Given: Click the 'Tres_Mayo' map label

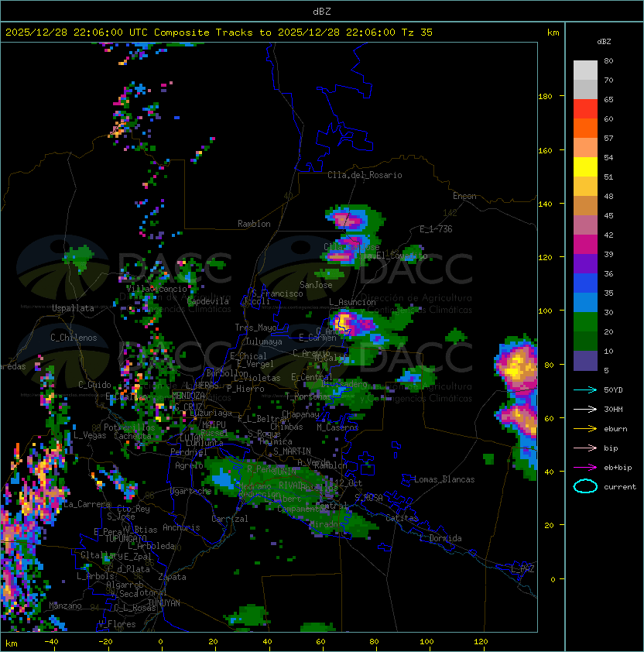Looking at the screenshot, I should click(255, 328).
